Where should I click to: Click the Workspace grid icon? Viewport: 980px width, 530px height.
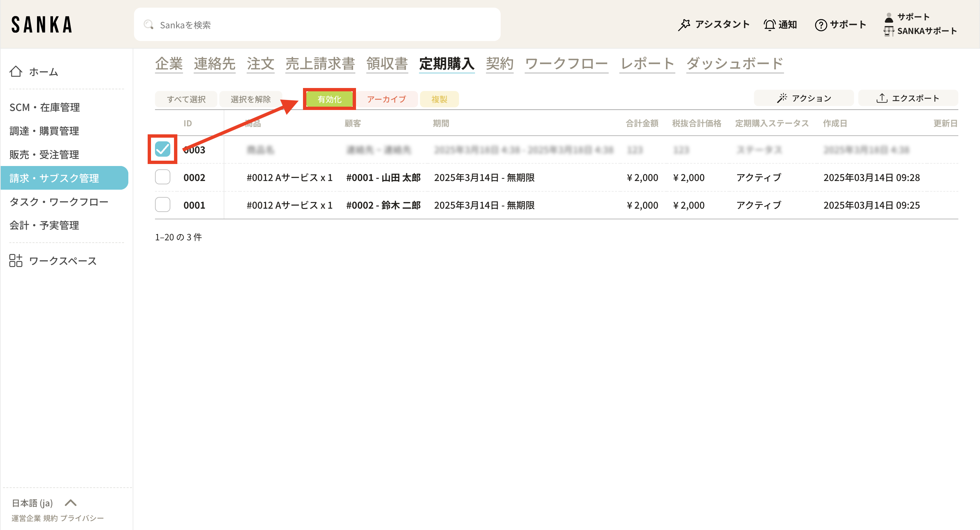point(16,261)
